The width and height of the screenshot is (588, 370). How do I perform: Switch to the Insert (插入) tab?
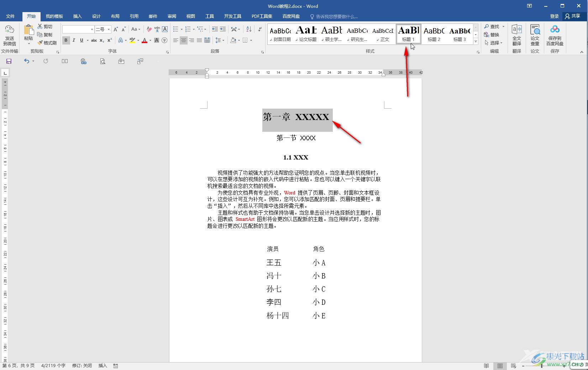coord(77,16)
